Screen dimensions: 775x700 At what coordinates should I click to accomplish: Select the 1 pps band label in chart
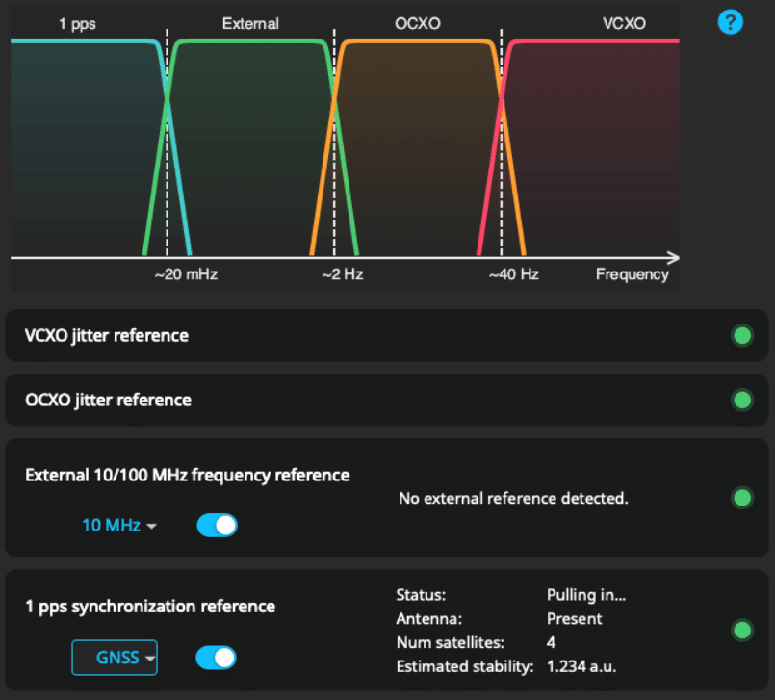click(77, 23)
